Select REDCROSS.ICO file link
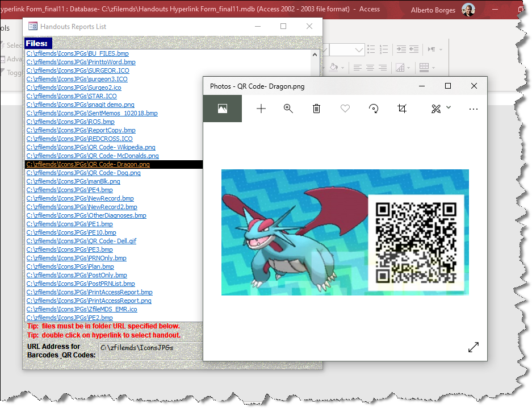Image resolution: width=532 pixels, height=408 pixels. point(79,139)
